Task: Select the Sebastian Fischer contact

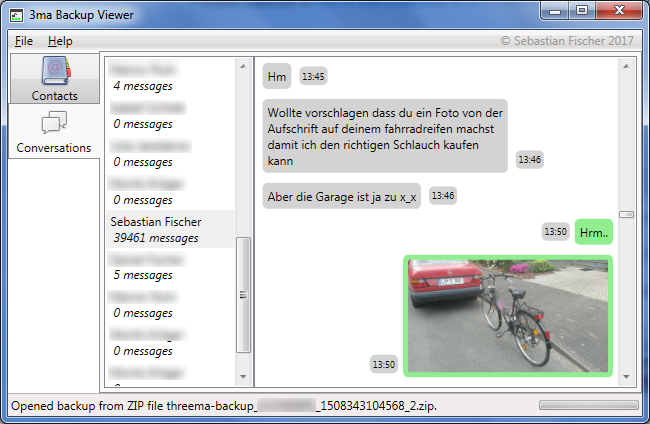Action: 170,229
